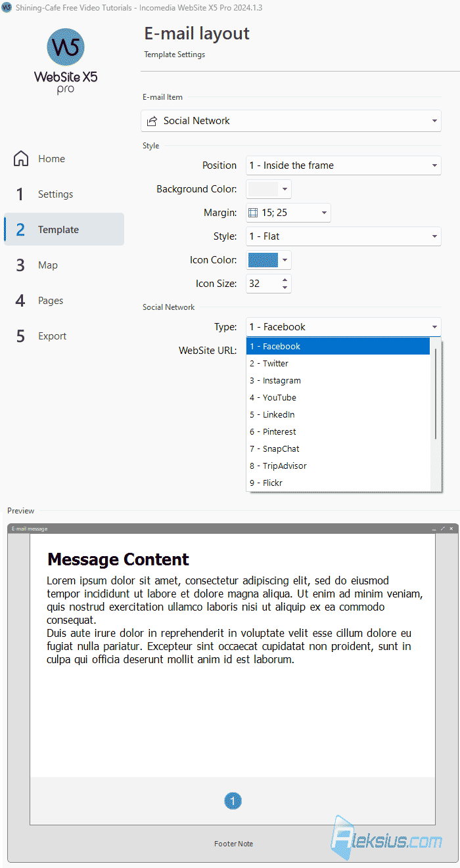
Task: Close the E-mail message preview window
Action: point(451,529)
